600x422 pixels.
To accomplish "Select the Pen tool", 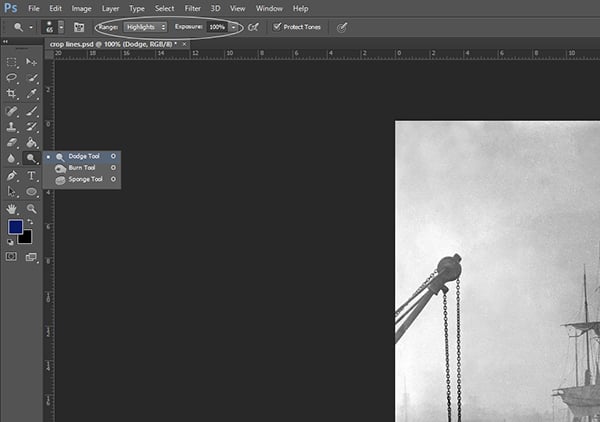I will pyautogui.click(x=11, y=176).
